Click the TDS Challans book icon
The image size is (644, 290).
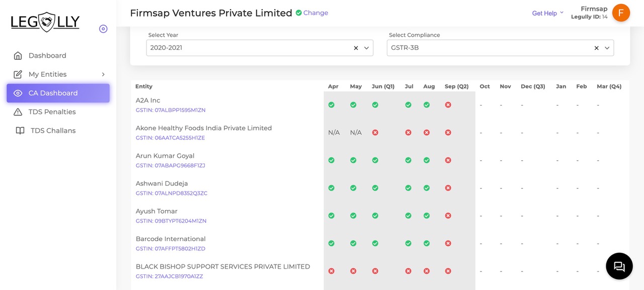pyautogui.click(x=20, y=131)
